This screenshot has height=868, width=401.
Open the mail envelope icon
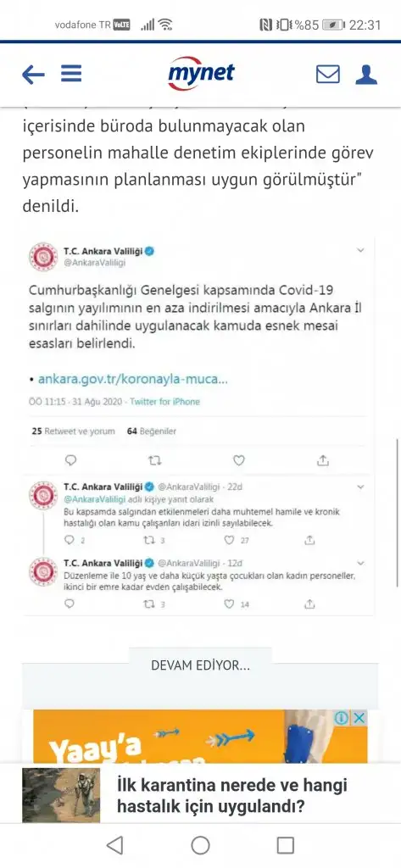tap(328, 75)
